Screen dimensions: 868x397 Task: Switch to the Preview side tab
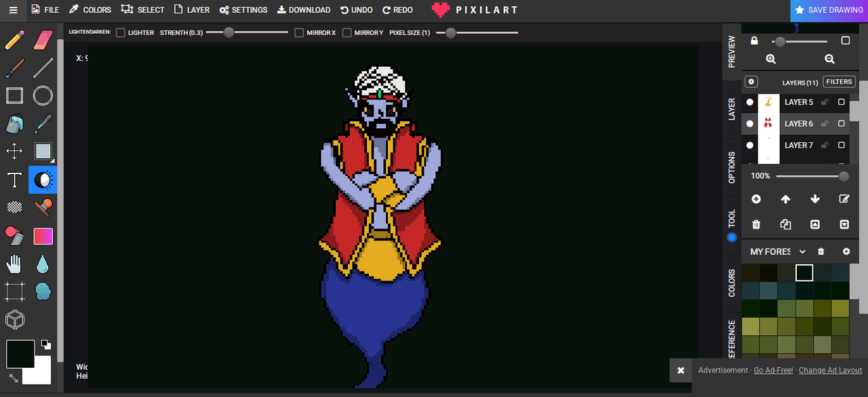tap(732, 51)
